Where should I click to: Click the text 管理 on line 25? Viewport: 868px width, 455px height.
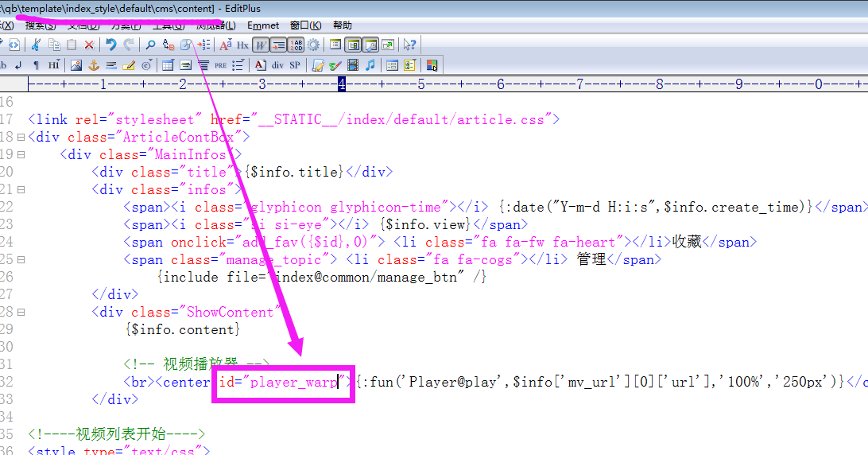click(x=591, y=259)
